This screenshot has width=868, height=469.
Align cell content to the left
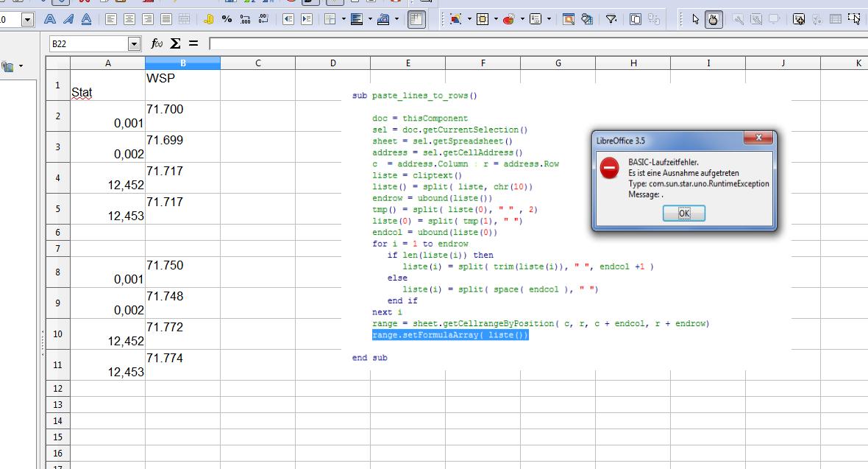111,19
